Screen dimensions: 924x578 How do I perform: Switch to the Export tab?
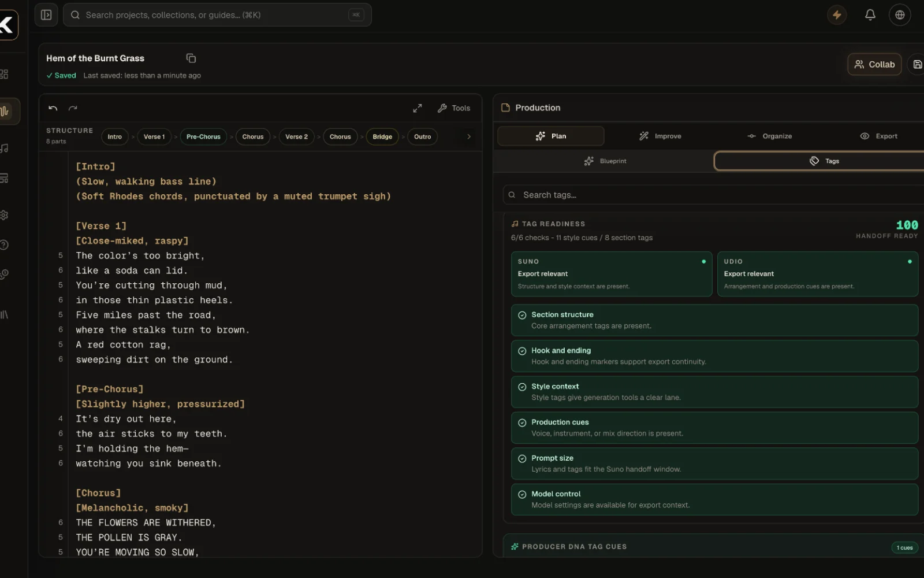[878, 136]
